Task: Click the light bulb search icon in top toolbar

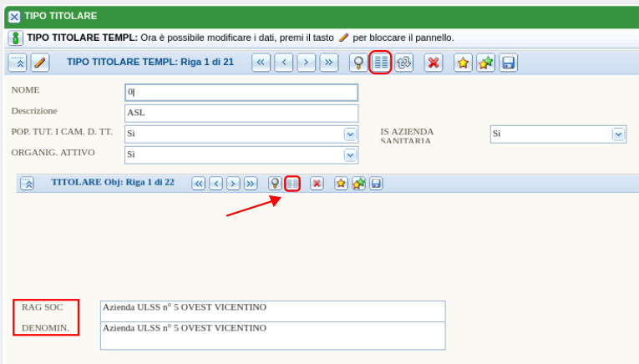Action: (x=358, y=63)
